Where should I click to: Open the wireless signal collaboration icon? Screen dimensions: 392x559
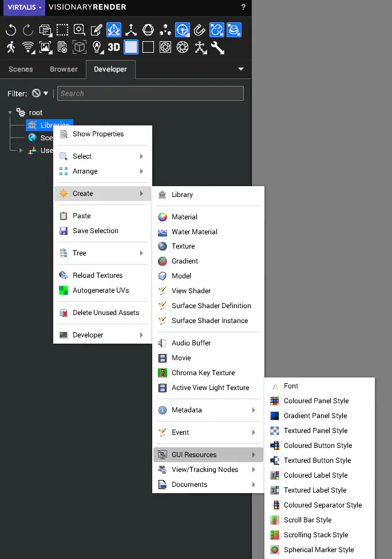tap(28, 48)
